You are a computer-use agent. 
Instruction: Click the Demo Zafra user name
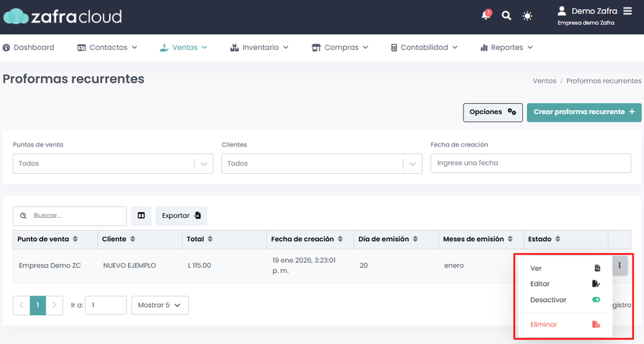594,11
